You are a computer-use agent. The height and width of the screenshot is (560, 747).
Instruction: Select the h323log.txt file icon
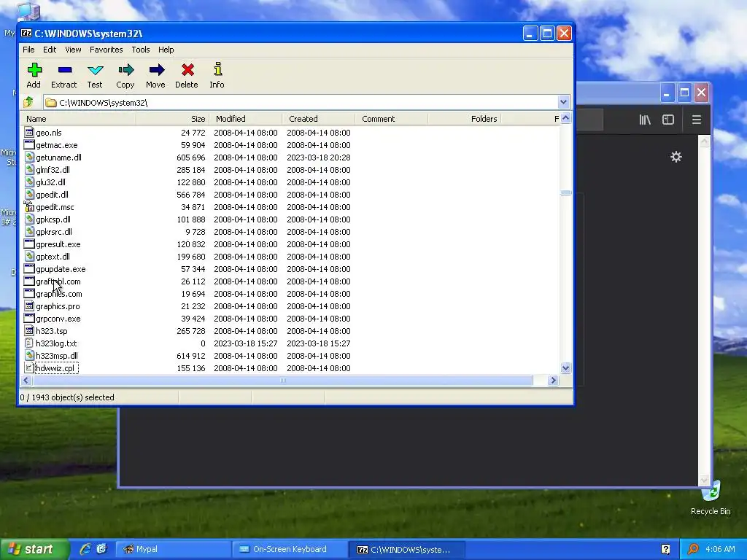click(29, 343)
